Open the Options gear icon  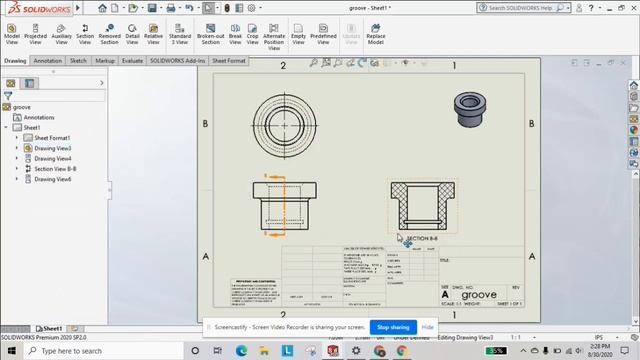pyautogui.click(x=252, y=8)
